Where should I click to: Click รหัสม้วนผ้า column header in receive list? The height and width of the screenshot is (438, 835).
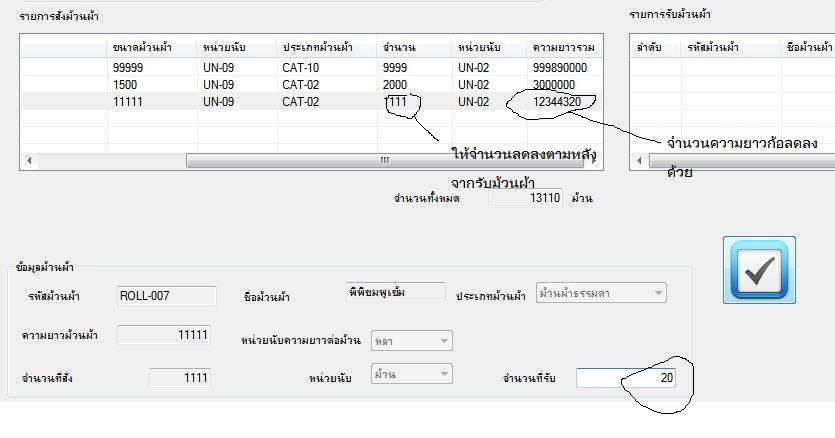pos(731,47)
